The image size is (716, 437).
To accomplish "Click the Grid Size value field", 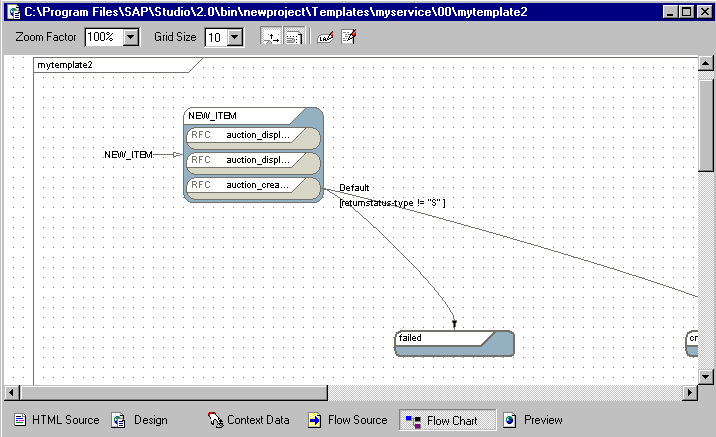I will coord(216,37).
